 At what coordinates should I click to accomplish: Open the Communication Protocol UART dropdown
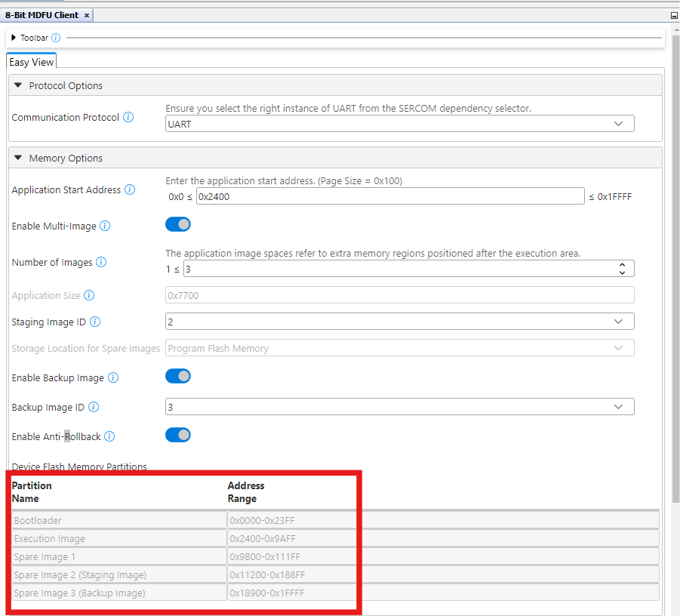[x=399, y=124]
